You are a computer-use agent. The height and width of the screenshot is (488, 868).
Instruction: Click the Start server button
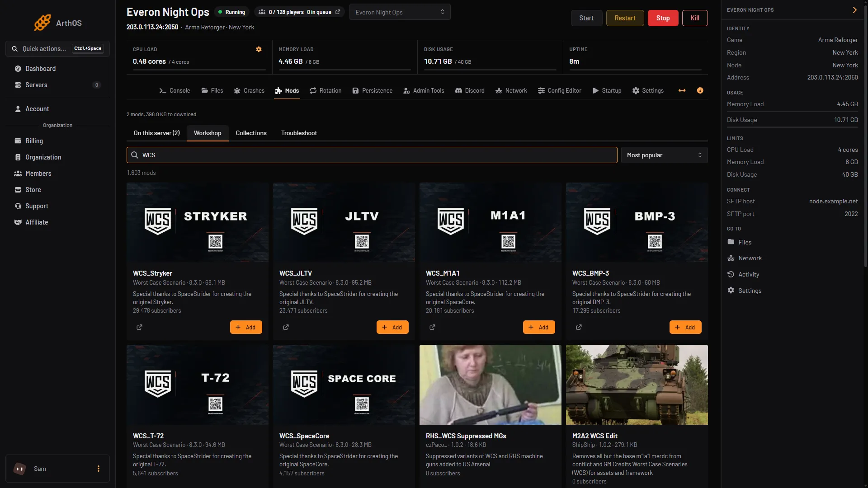(586, 18)
